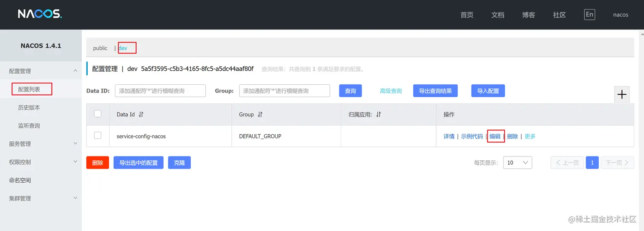Click the 克隆 button

pyautogui.click(x=179, y=162)
